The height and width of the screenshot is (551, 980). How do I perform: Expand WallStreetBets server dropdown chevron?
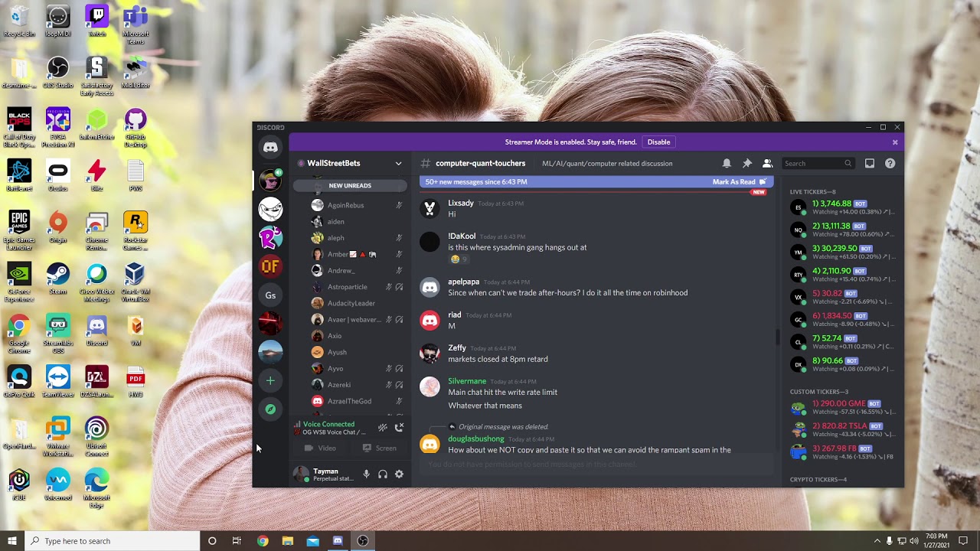click(398, 163)
